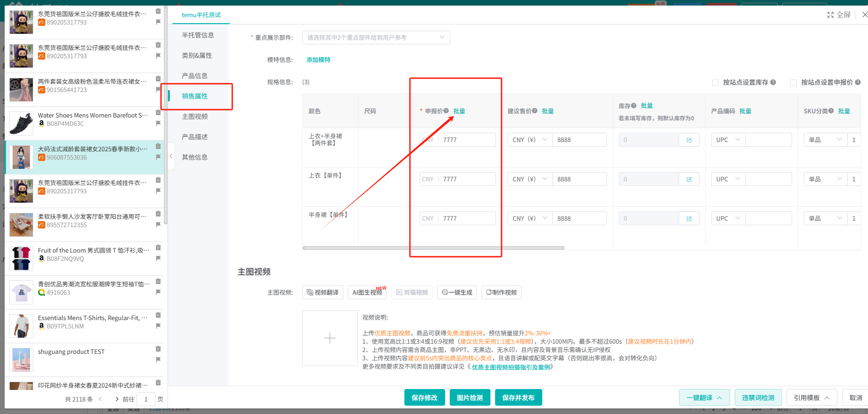
Task: Click the 全屏 fullscreen icon
Action: coord(831,15)
